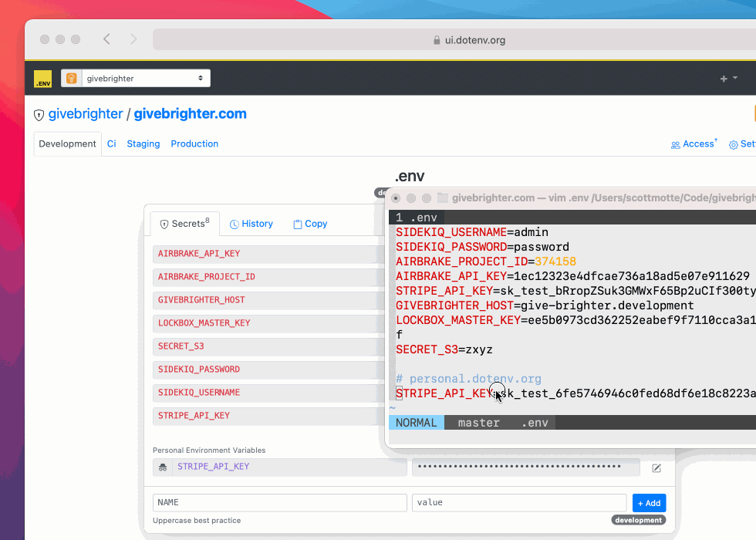Click the yellow .ENV logo icon
This screenshot has height=540, width=756.
(43, 79)
